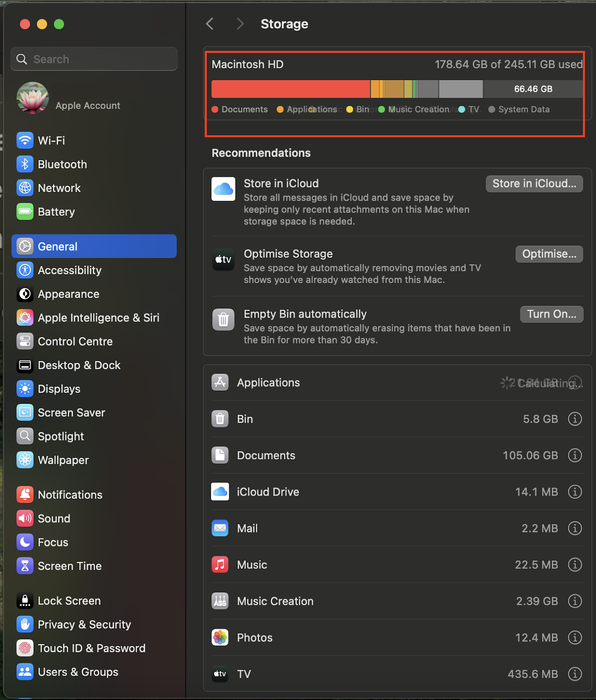596x700 pixels.
Task: Click the Mail row info icon
Action: click(575, 528)
